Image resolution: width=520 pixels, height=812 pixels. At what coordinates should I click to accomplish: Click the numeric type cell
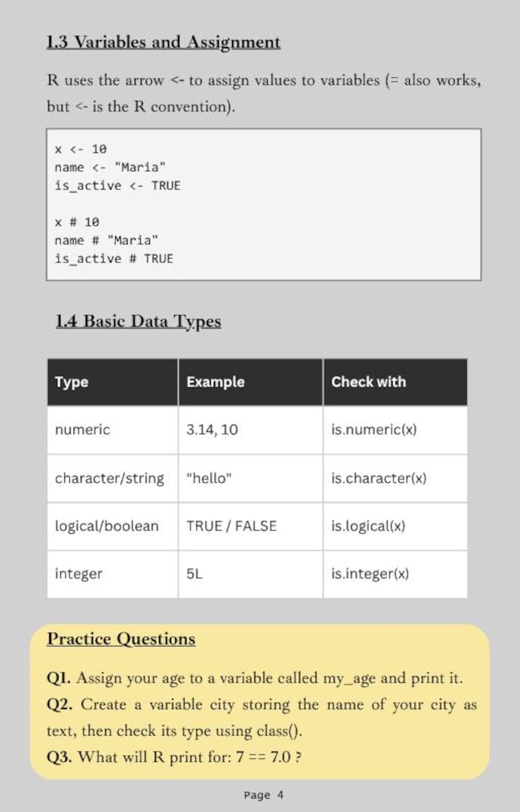click(x=112, y=430)
